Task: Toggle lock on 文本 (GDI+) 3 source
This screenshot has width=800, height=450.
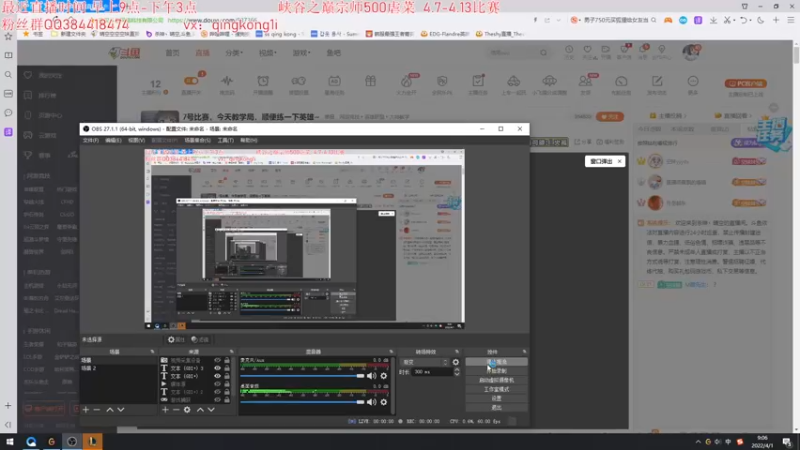Action: pos(227,368)
